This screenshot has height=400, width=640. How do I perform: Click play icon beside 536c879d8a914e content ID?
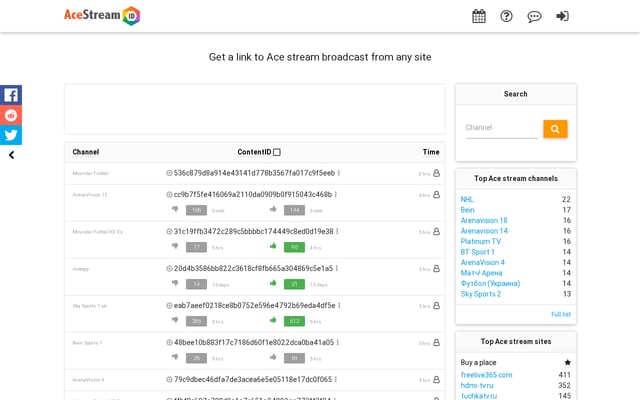pos(169,173)
